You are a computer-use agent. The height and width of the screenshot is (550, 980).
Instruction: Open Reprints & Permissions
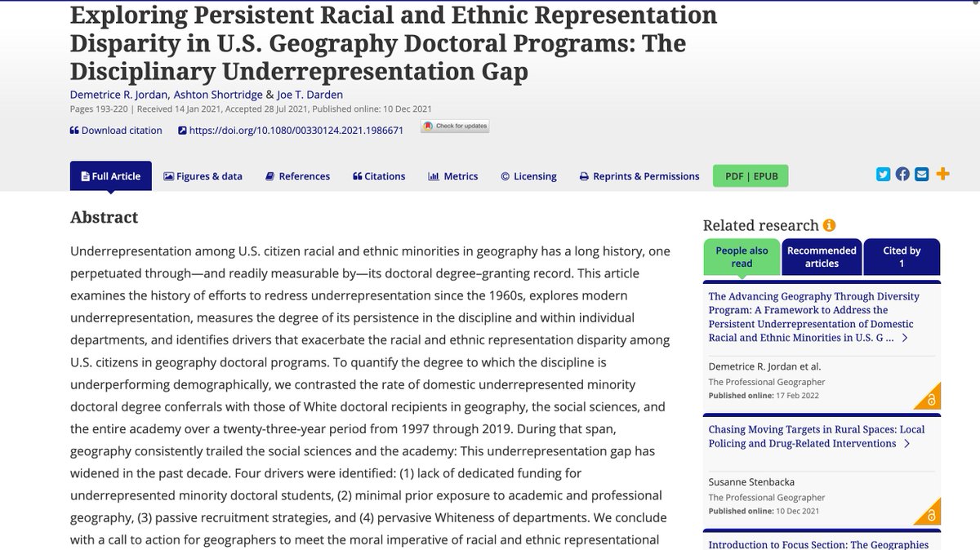click(639, 175)
